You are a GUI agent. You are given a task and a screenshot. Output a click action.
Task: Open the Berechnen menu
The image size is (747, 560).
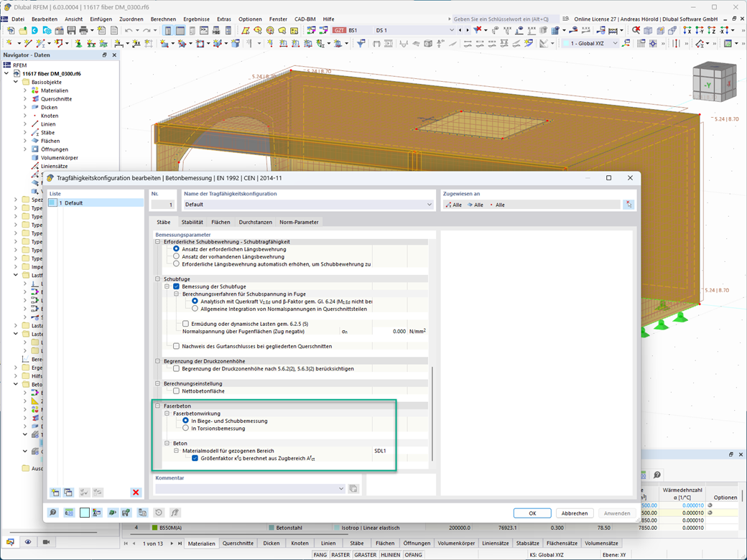point(163,19)
